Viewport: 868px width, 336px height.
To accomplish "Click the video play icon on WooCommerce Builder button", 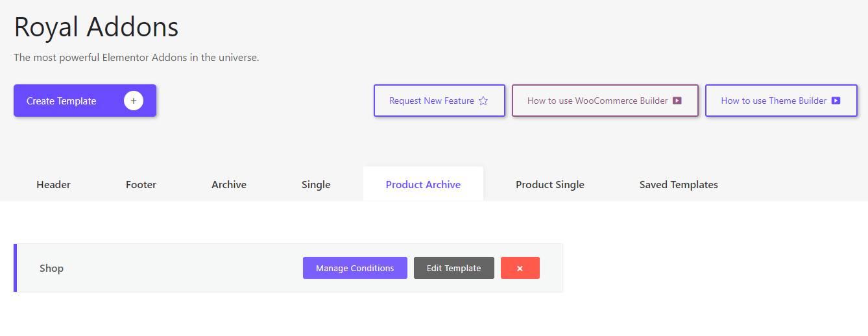I will tap(677, 101).
